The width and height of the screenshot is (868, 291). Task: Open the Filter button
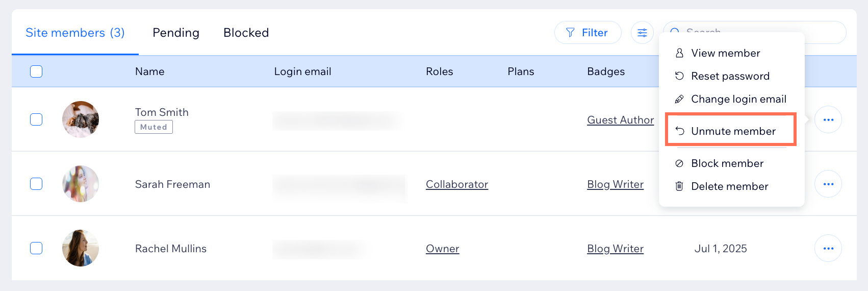pos(588,33)
